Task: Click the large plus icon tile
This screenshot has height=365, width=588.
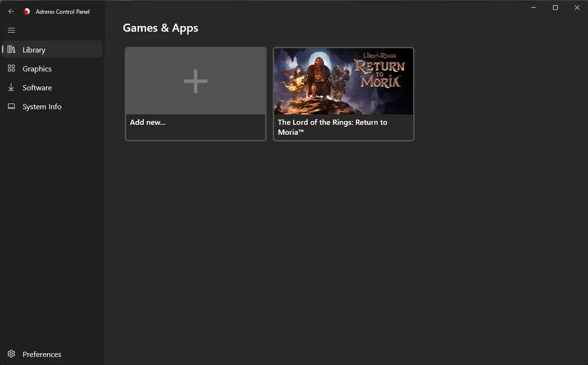Action: coord(196,81)
